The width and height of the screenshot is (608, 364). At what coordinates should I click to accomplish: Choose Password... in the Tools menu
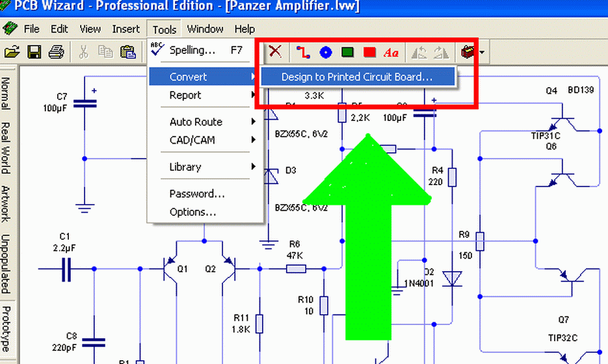[x=206, y=194]
